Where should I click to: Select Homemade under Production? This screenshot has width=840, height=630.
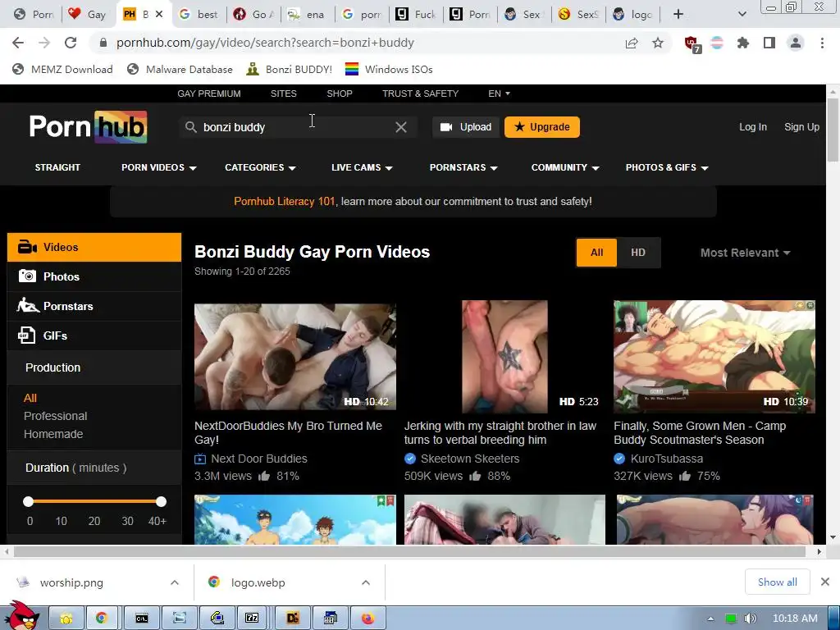pyautogui.click(x=53, y=434)
